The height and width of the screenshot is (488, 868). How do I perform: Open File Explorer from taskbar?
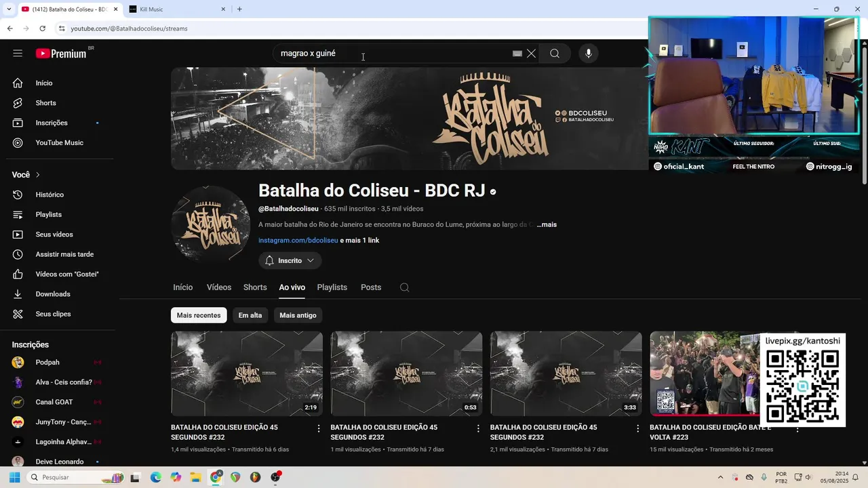point(195,477)
